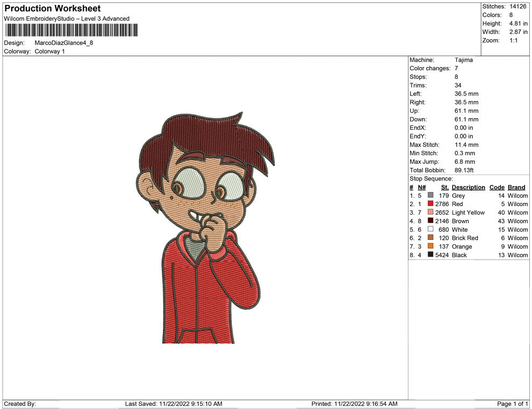The height and width of the screenshot is (409, 532).
Task: Click the Light Yellow thread swatch
Action: point(430,212)
